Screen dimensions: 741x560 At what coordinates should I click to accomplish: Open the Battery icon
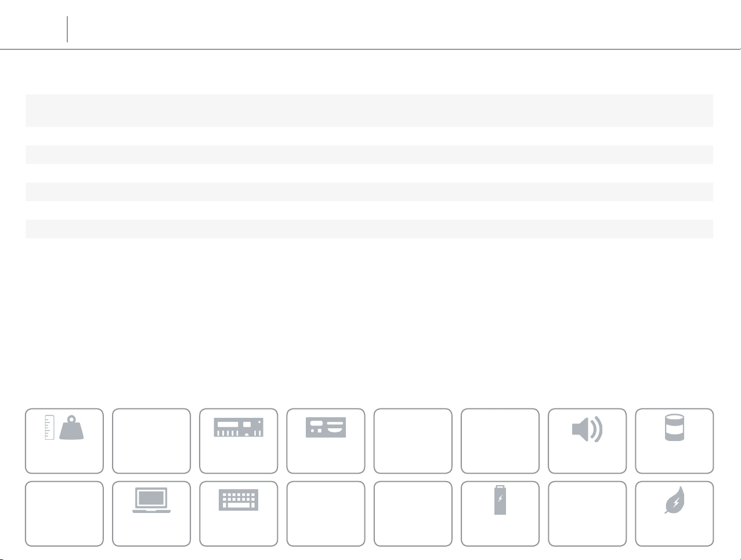(500, 500)
